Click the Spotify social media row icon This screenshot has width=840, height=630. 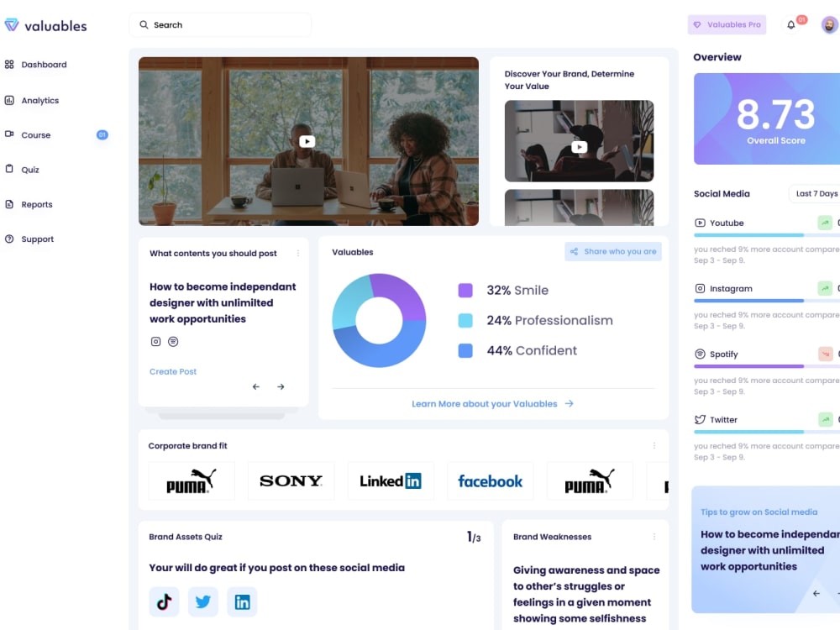tap(700, 354)
